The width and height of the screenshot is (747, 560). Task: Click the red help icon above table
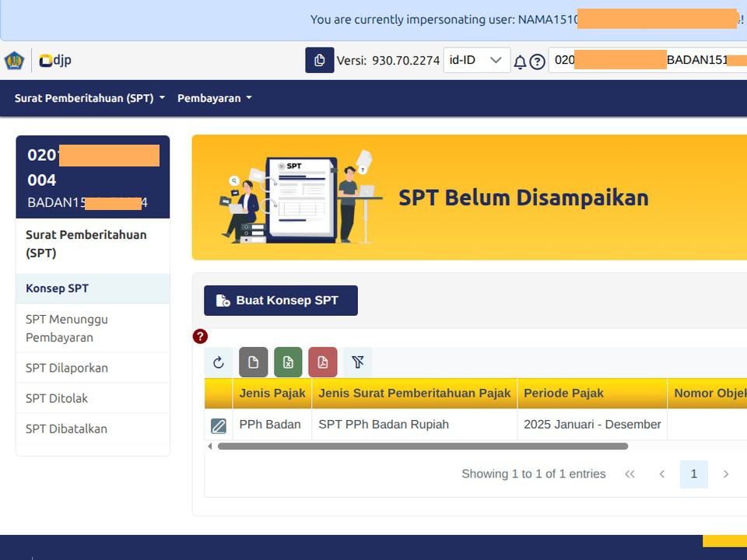[x=200, y=336]
